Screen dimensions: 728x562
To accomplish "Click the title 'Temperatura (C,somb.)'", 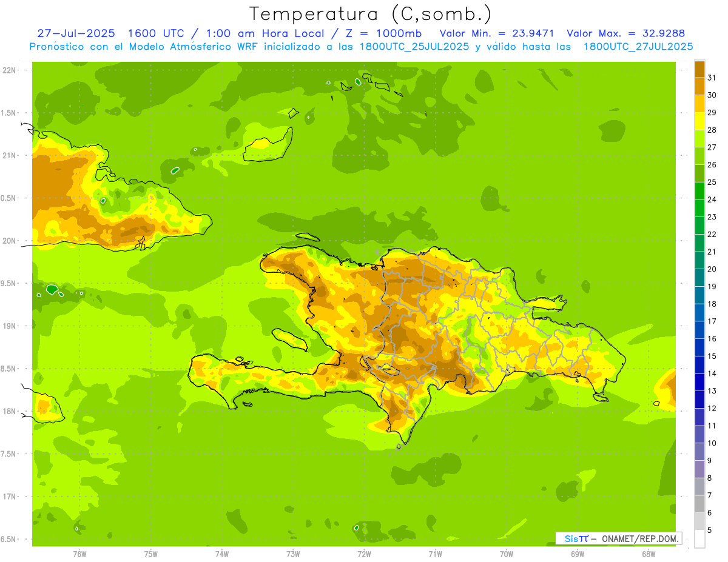I will click(x=370, y=13).
